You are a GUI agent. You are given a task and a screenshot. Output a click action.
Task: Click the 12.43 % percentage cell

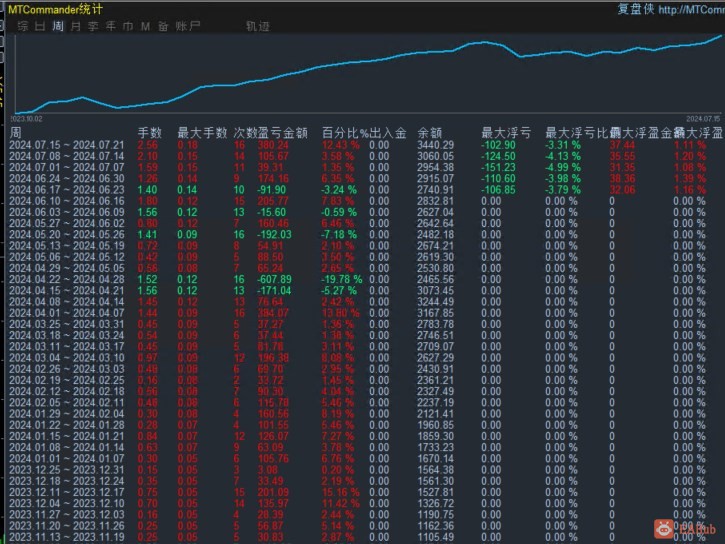click(x=341, y=145)
